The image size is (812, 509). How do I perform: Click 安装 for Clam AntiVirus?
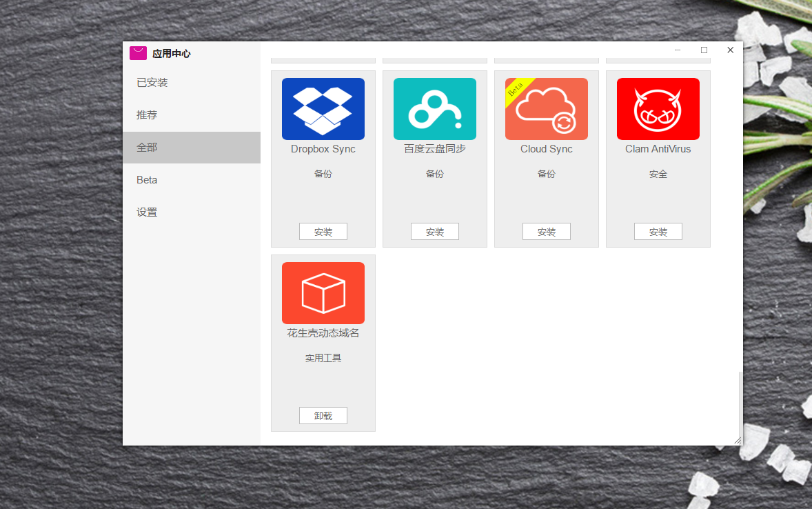[658, 232]
